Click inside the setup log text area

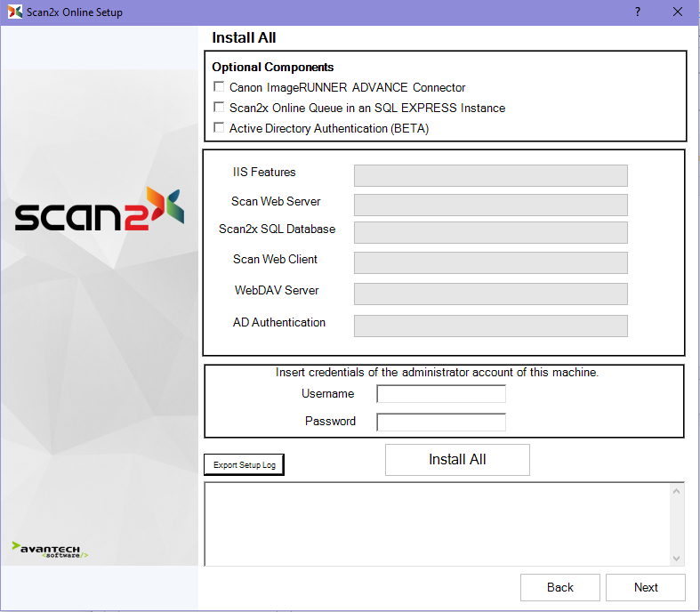coord(436,524)
